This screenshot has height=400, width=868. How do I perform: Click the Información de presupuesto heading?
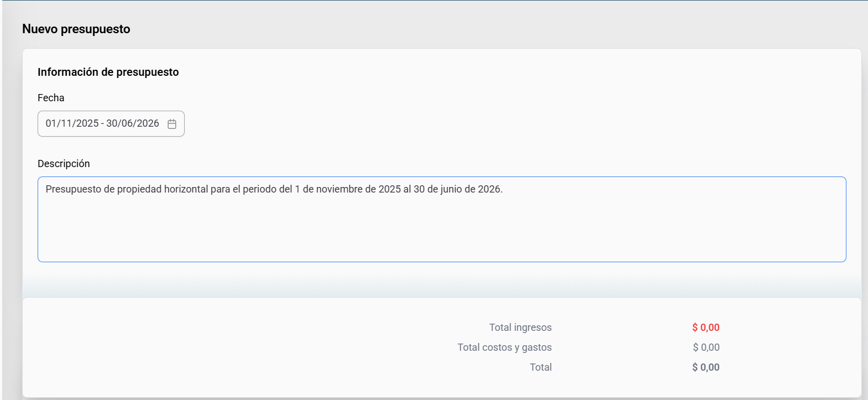[x=108, y=72]
